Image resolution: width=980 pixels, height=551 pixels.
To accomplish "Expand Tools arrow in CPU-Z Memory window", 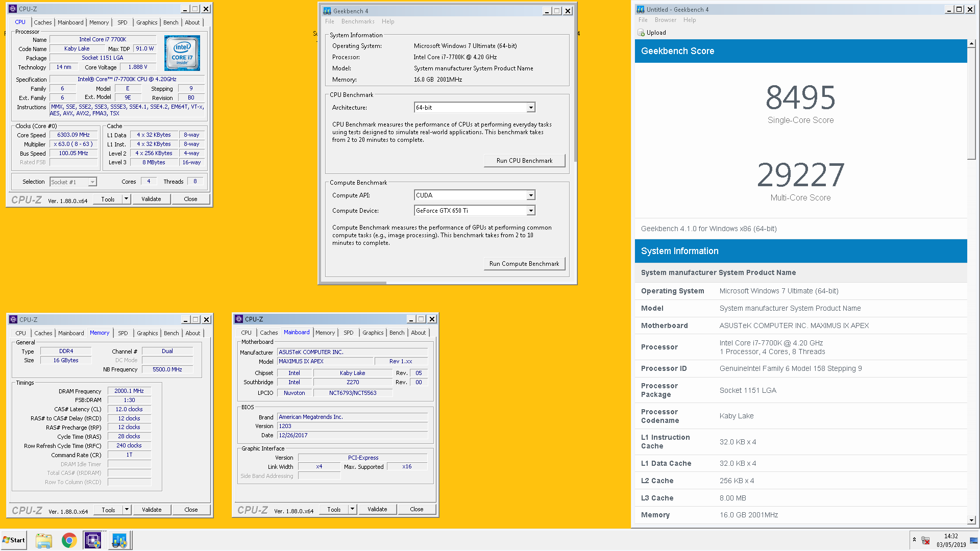I will tap(127, 510).
